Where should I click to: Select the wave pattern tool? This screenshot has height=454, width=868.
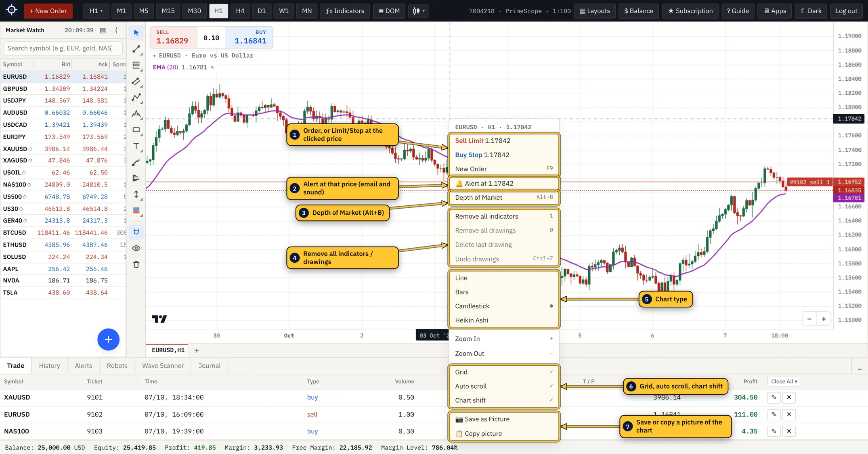[136, 114]
